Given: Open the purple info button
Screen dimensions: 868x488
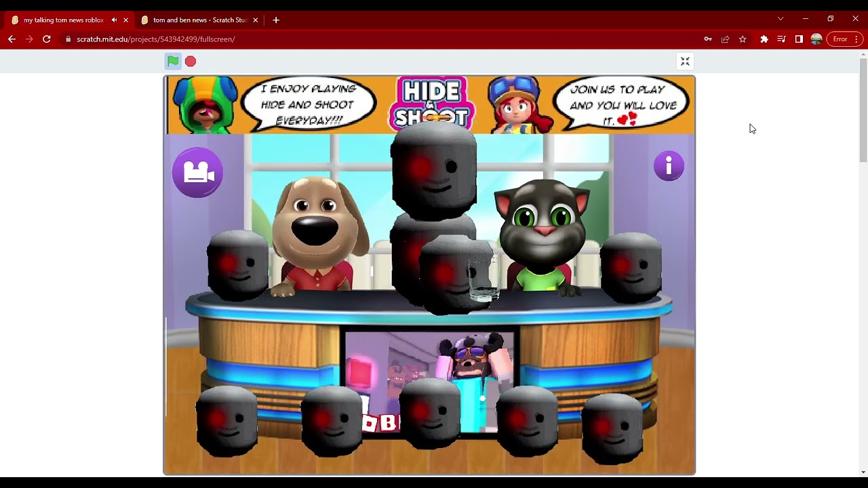Looking at the screenshot, I should [x=669, y=166].
